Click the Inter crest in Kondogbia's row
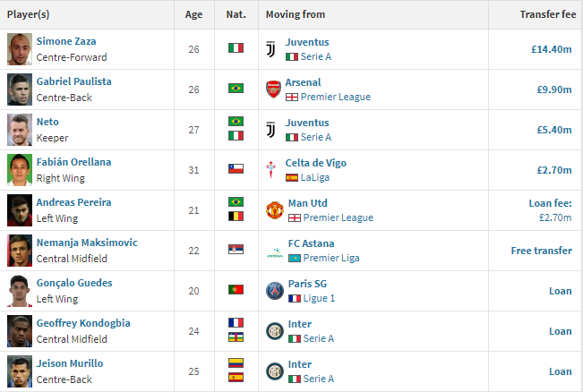Image resolution: width=583 pixels, height=392 pixels. point(274,331)
